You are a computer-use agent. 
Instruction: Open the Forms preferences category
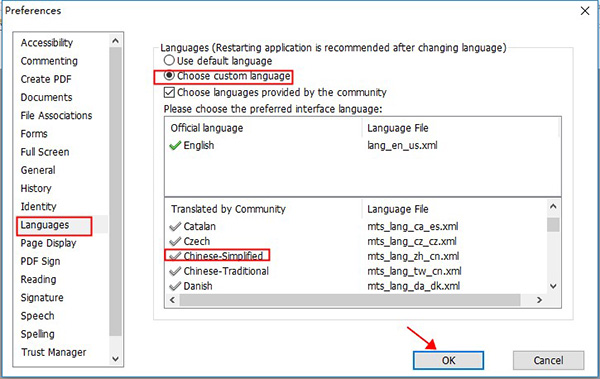coord(34,134)
